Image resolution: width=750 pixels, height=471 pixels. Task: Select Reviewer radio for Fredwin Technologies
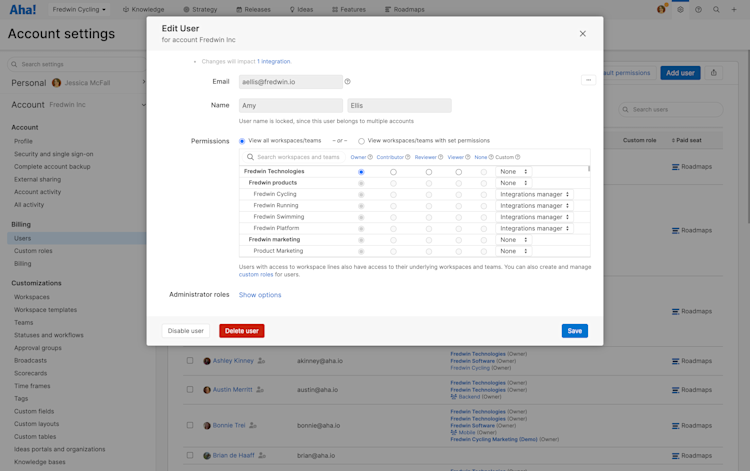(429, 172)
